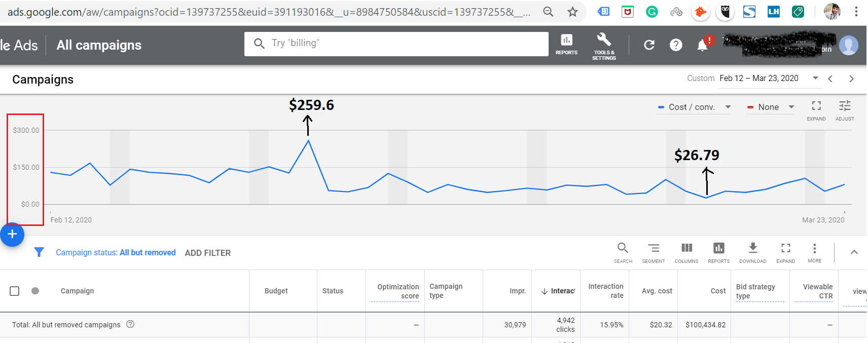This screenshot has height=343, width=868.
Task: Click the table Search magnifier icon
Action: (x=623, y=252)
